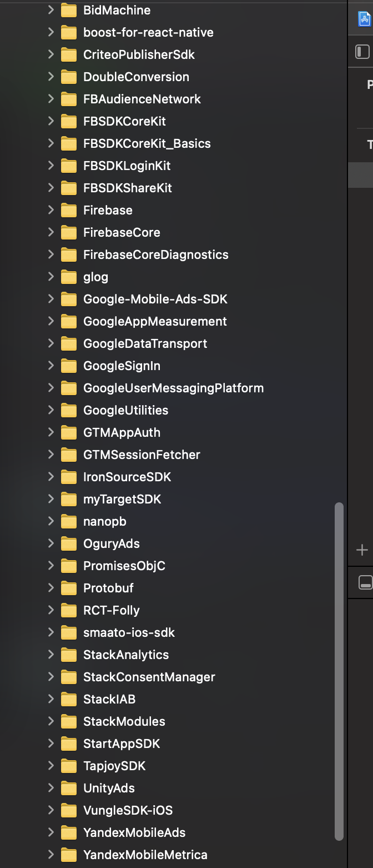Select the TapjoySDK entry
Image resolution: width=373 pixels, height=868 pixels.
coord(114,766)
